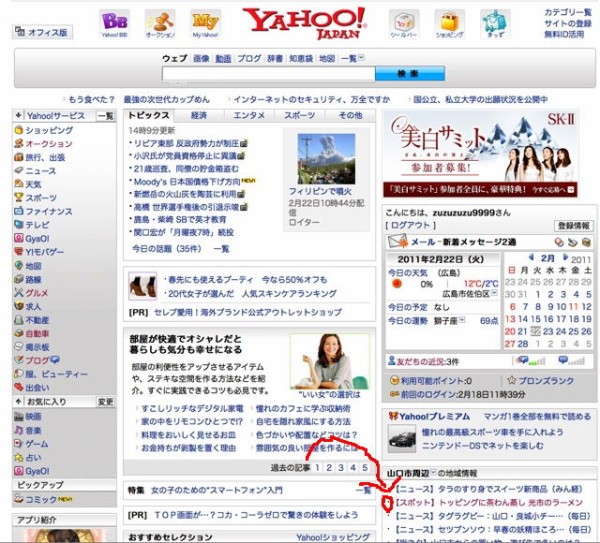Open 地図 in the services sidebar

[33, 266]
